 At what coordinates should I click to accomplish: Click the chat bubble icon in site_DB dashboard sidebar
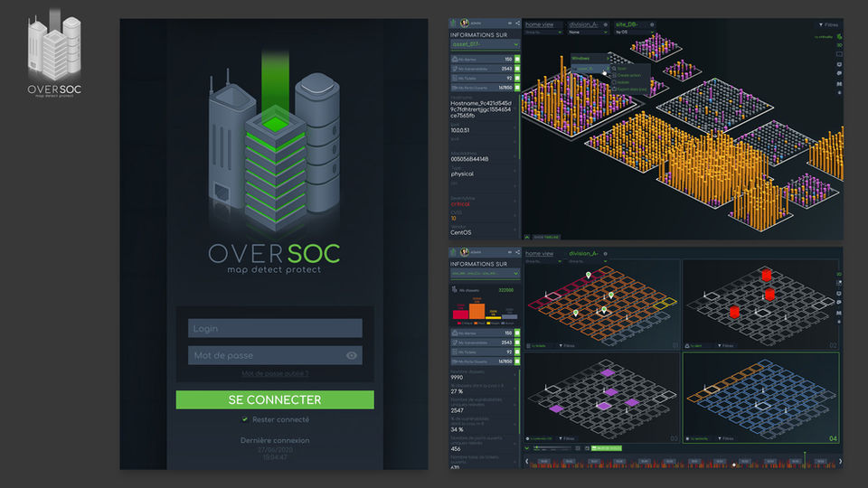[x=839, y=73]
